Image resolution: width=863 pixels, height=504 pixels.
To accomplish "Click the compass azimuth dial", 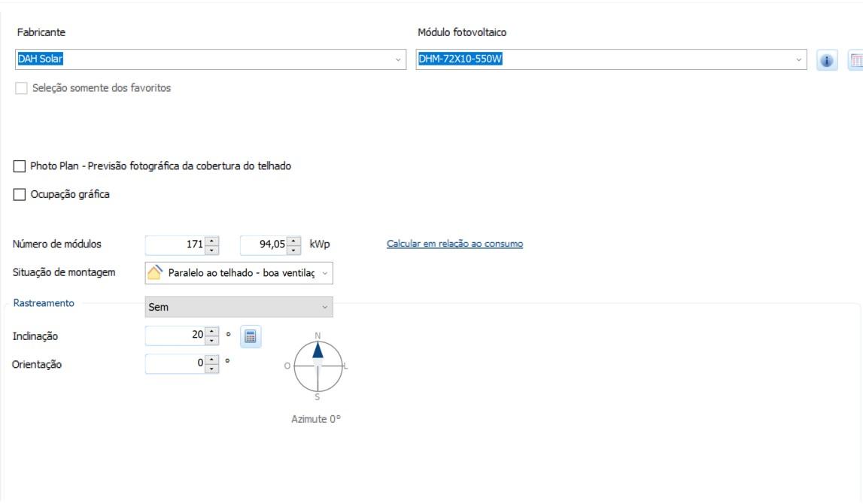I will (x=318, y=366).
